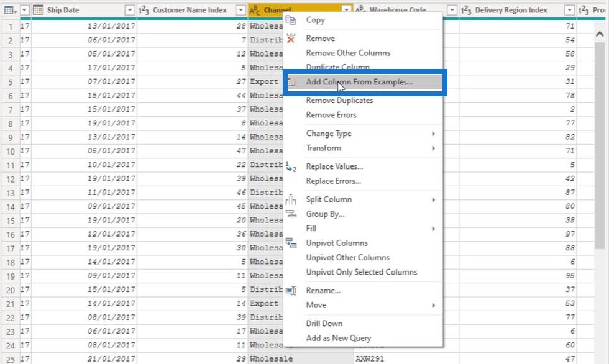Image resolution: width=609 pixels, height=364 pixels.
Task: Open the Change Type menu entry
Action: [329, 134]
